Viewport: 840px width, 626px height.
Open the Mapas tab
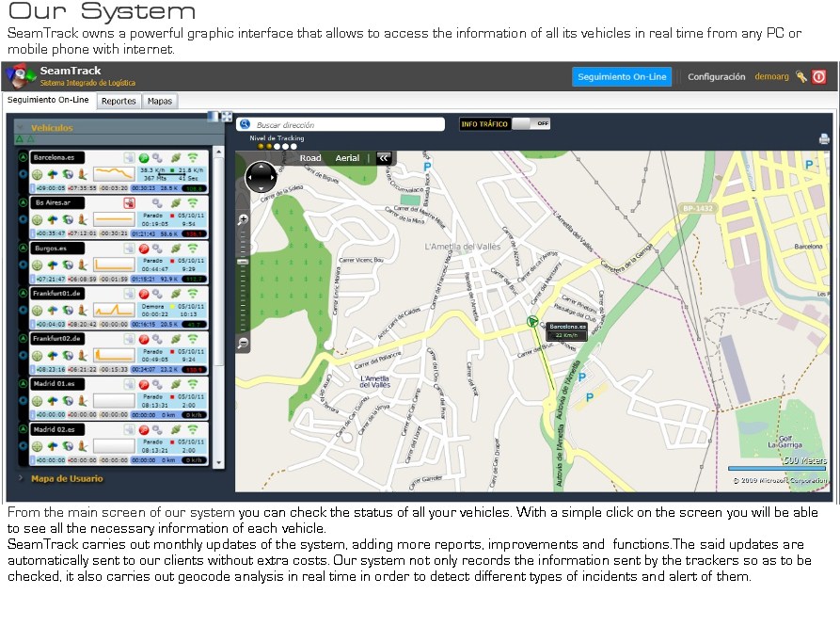(x=160, y=101)
